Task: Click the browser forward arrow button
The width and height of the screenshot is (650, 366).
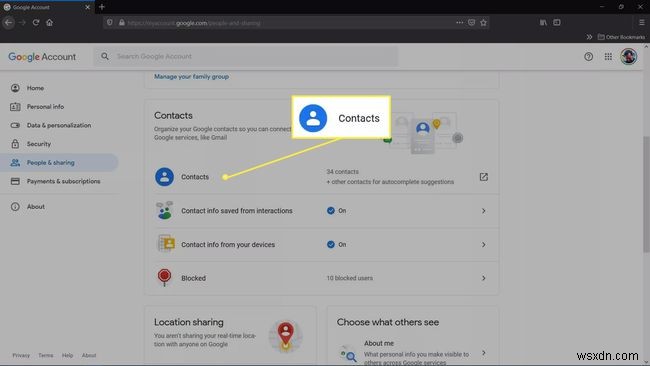Action: pos(22,22)
